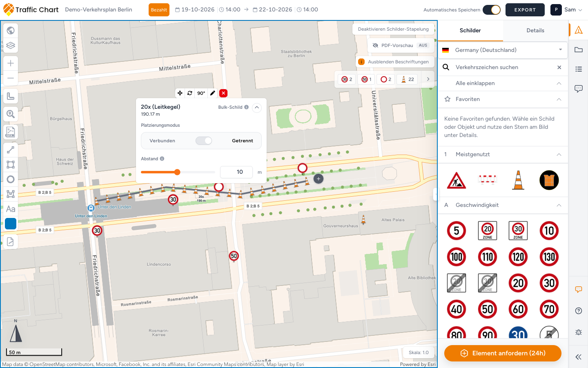Toggle Verbunden/Getrennt placement switch
The height and width of the screenshot is (368, 588).
(204, 141)
